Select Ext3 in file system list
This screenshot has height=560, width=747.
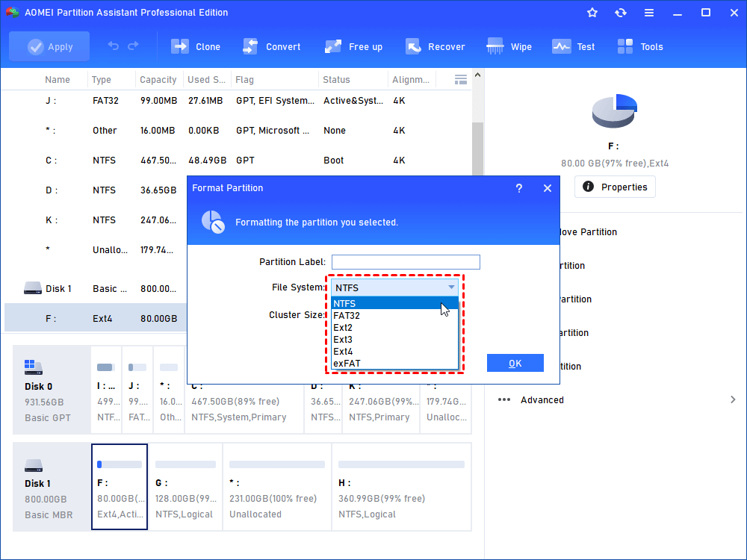coord(394,340)
